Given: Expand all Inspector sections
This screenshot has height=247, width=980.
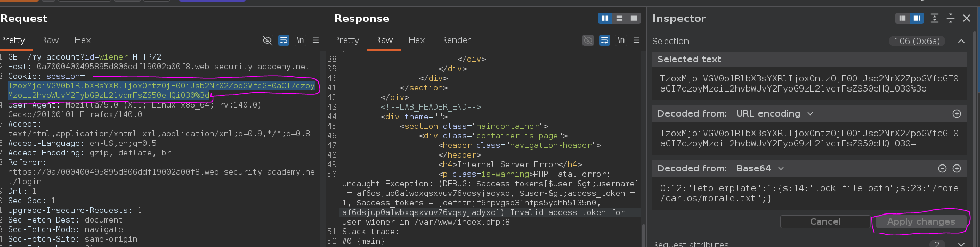Looking at the screenshot, I should [935, 18].
